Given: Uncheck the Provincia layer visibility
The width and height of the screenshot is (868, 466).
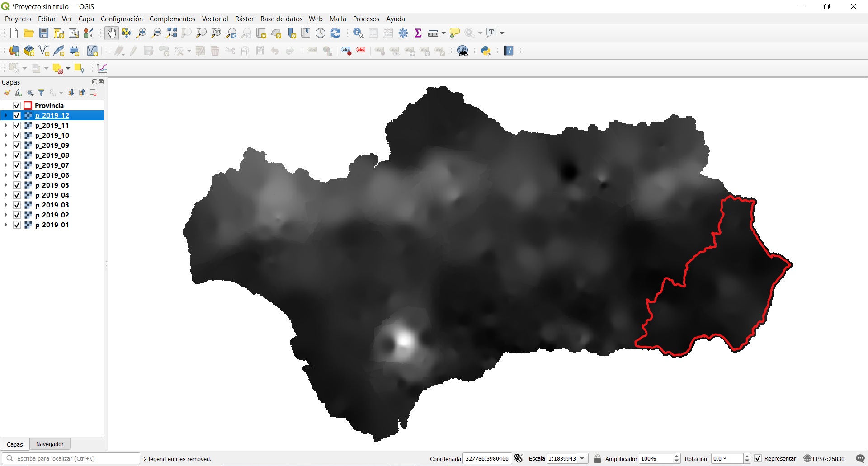Looking at the screenshot, I should [16, 105].
